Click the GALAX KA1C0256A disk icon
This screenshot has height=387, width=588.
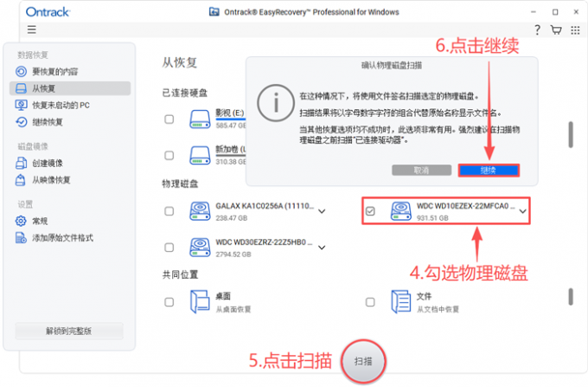(x=200, y=211)
